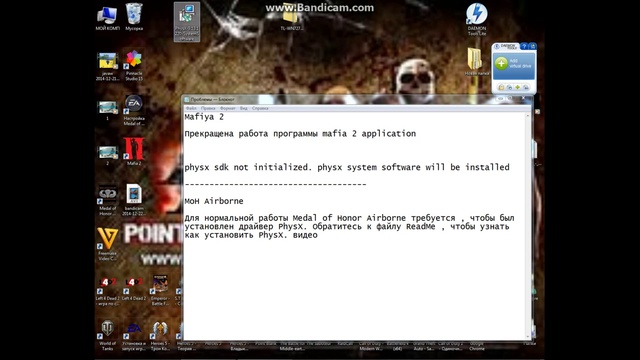Launch Pinnacle Studio 15 shortcut
Screen dimensions: 640x360
coord(134,65)
